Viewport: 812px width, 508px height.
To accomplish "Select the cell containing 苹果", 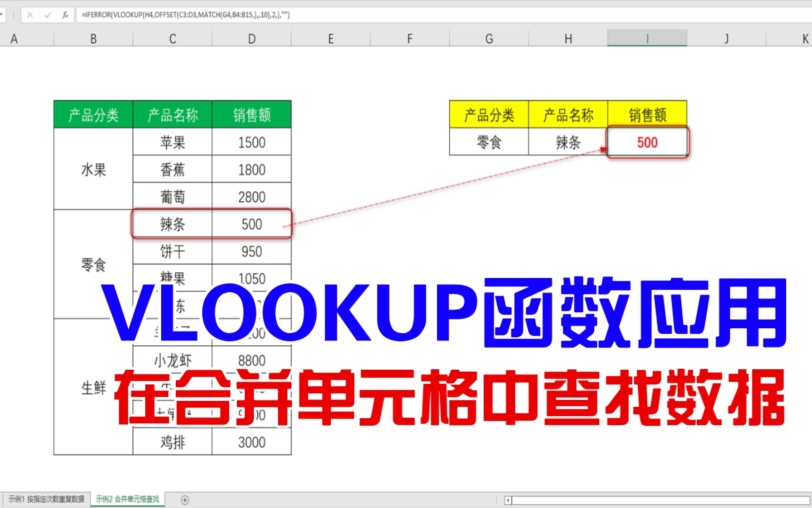I will (172, 142).
